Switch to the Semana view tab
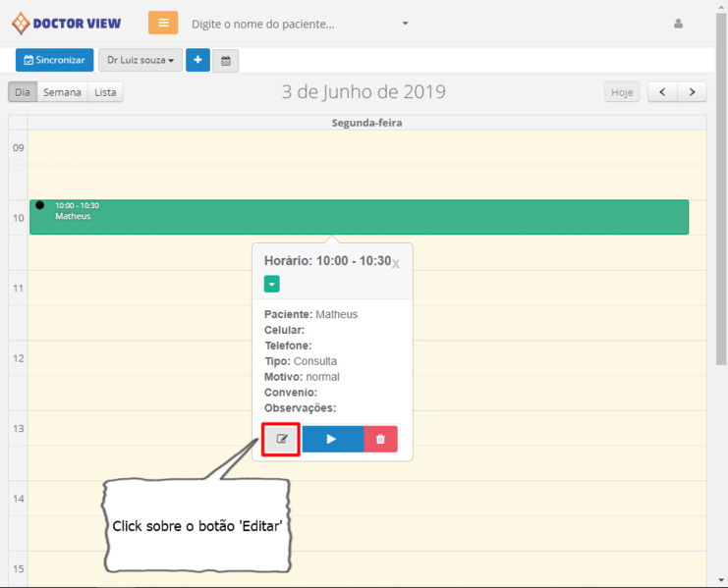Image resolution: width=728 pixels, height=588 pixels. pos(62,92)
